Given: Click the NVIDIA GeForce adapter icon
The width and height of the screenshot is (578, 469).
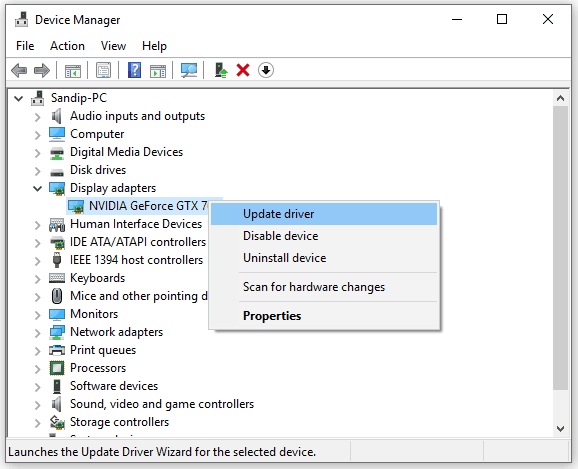Looking at the screenshot, I should pos(76,206).
